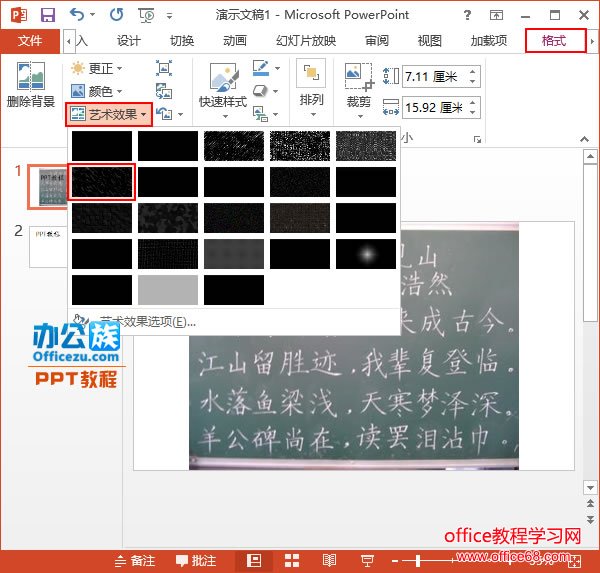This screenshot has height=573, width=600.
Task: Click the Picture Border icon
Action: point(261,68)
